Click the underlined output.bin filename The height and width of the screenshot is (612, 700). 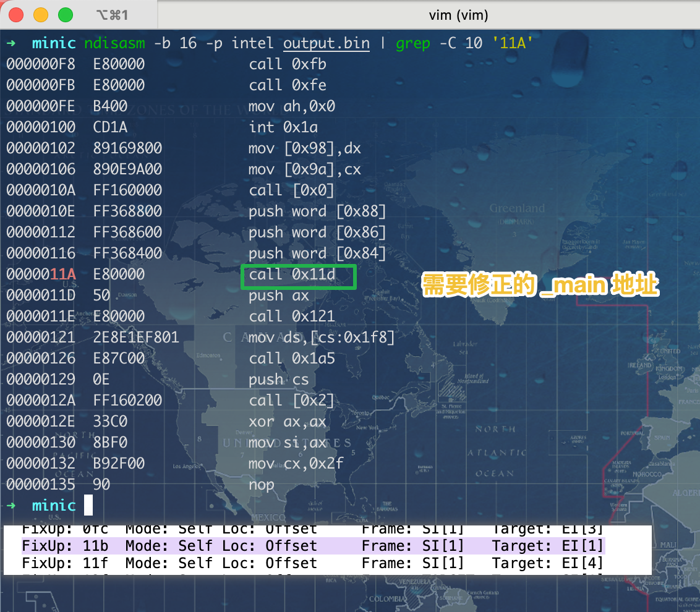click(327, 43)
